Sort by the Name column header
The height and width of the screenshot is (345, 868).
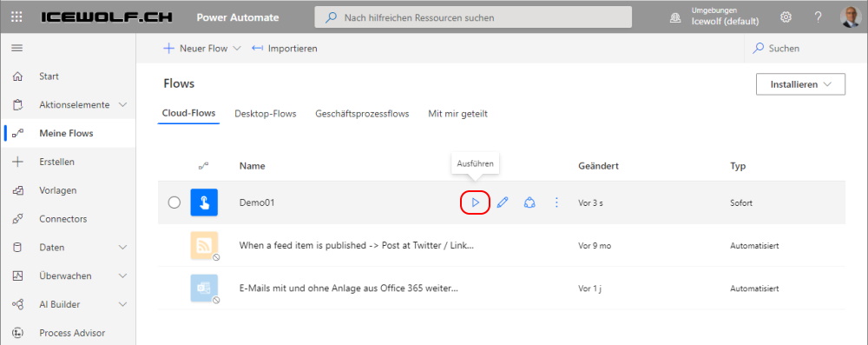tap(252, 166)
